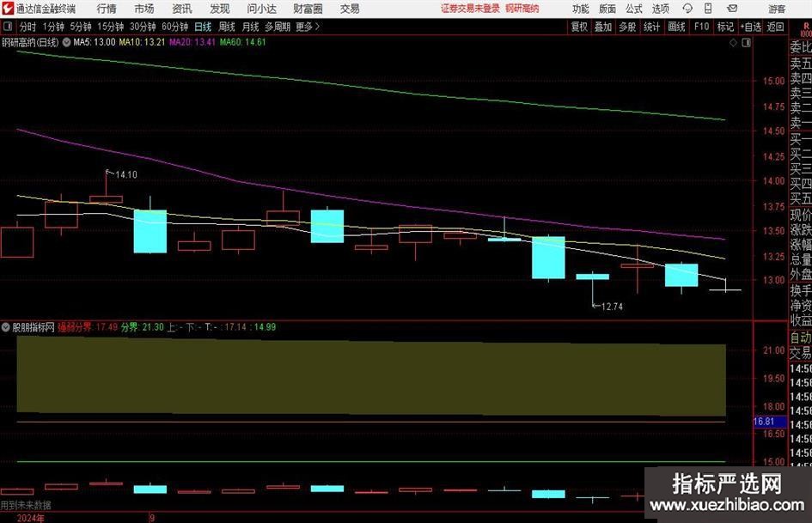Click the MA5: 13.00 indicator label
This screenshot has width=812, height=523.
95,42
